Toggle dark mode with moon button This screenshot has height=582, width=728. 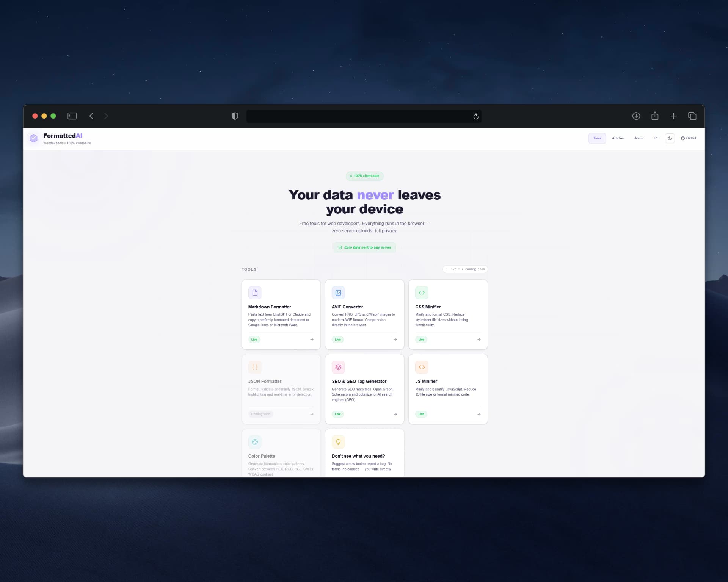(x=670, y=138)
